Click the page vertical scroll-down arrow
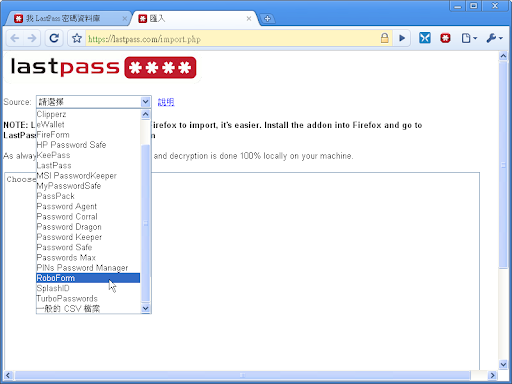This screenshot has height=384, width=512. point(503,365)
